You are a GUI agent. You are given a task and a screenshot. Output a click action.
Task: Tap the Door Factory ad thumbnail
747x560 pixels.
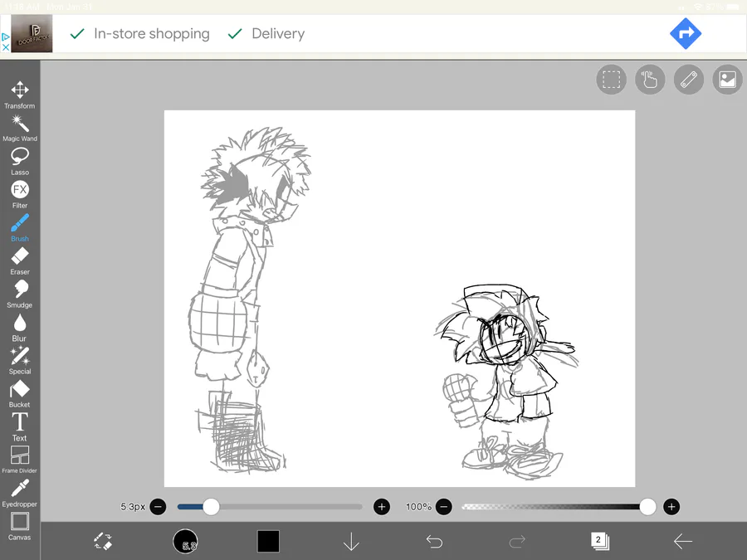(32, 33)
